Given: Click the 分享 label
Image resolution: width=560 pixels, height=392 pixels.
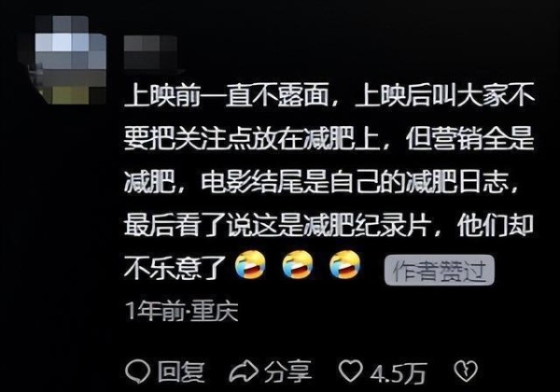Looking at the screenshot, I should pyautogui.click(x=287, y=372).
